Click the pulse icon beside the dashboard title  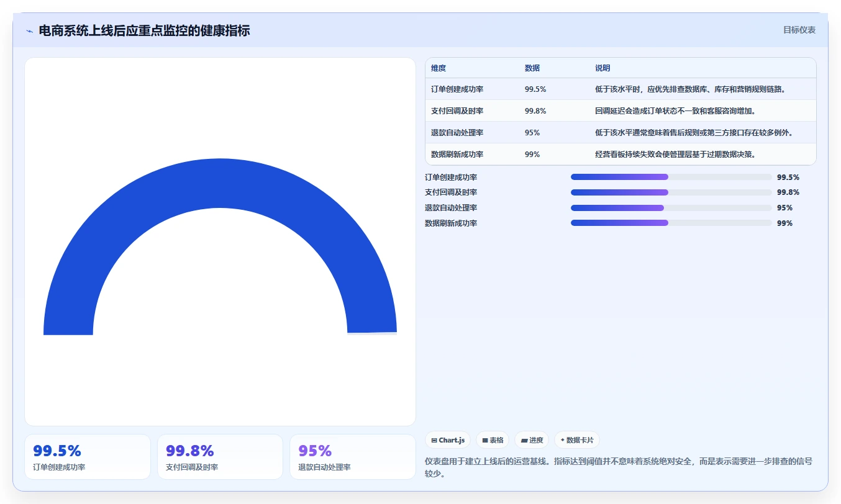tap(29, 31)
